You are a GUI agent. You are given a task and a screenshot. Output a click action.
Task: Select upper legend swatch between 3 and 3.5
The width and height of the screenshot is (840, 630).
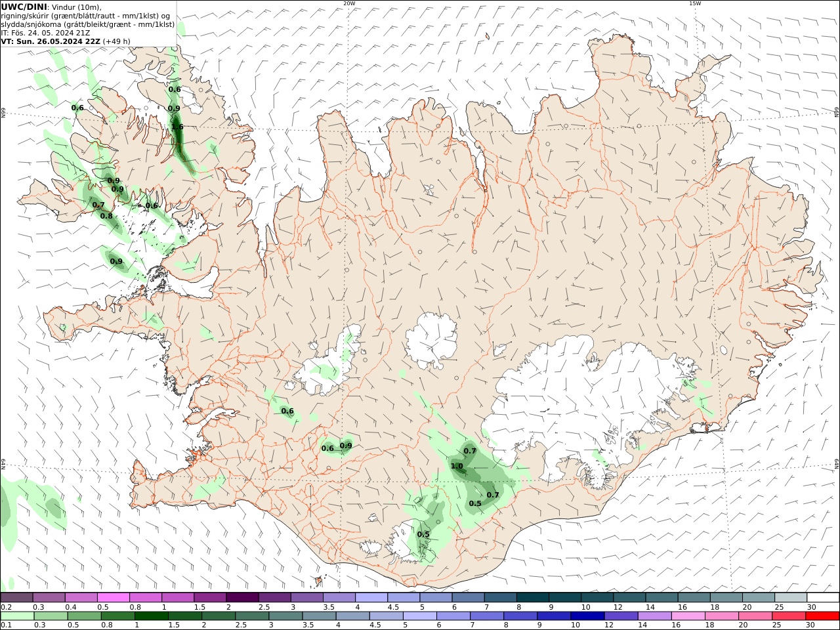(307, 598)
